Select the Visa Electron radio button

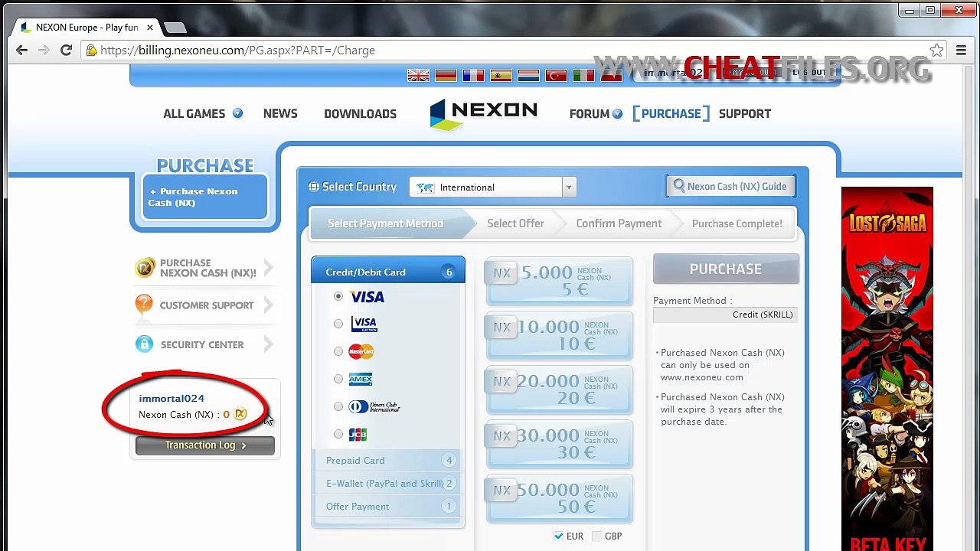pos(338,324)
